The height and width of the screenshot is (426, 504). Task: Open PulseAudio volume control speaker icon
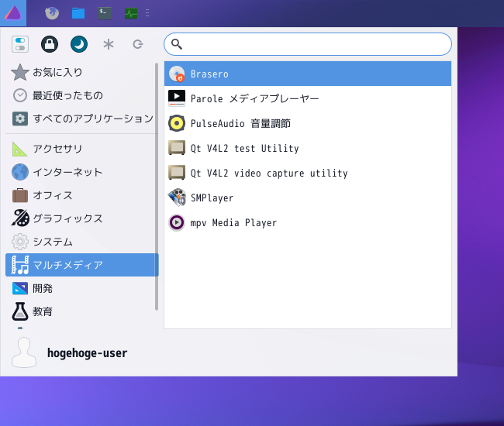[x=177, y=123]
